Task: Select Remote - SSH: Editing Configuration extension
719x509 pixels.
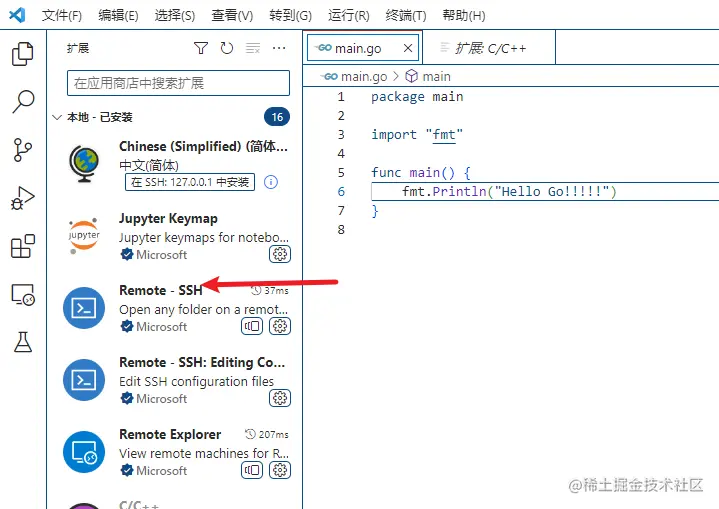Action: click(x=175, y=380)
